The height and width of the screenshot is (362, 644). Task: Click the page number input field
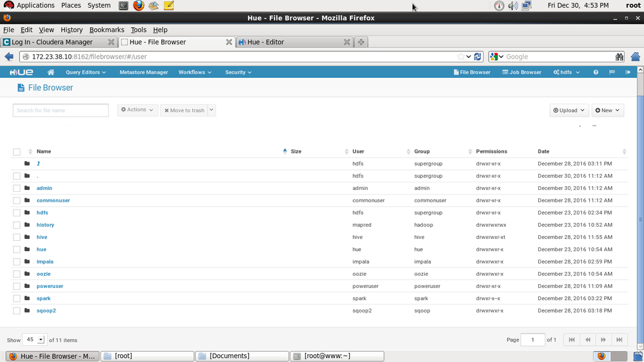tap(532, 340)
